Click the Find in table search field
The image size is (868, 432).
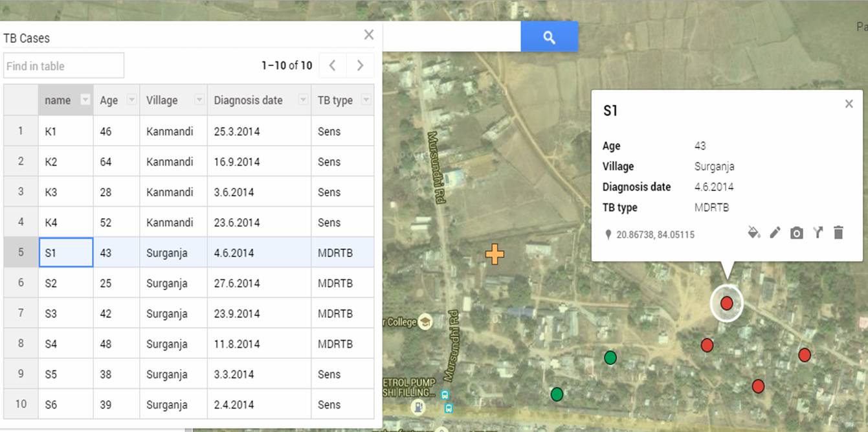[63, 65]
